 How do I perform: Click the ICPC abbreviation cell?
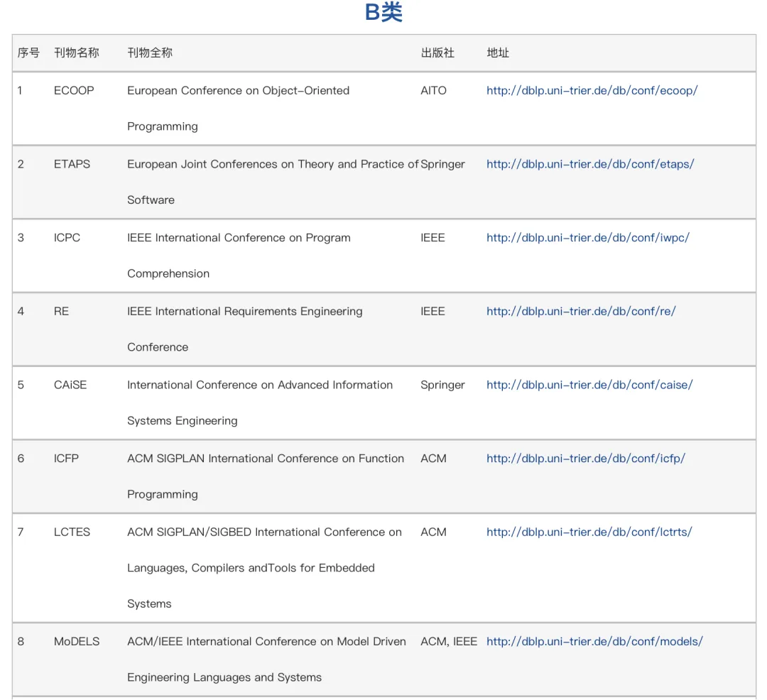click(x=67, y=238)
